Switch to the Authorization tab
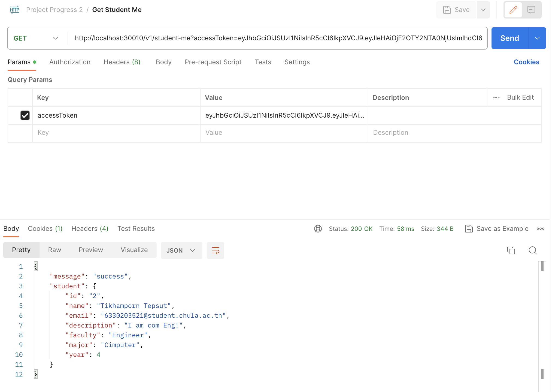The height and width of the screenshot is (392, 552). pyautogui.click(x=70, y=62)
